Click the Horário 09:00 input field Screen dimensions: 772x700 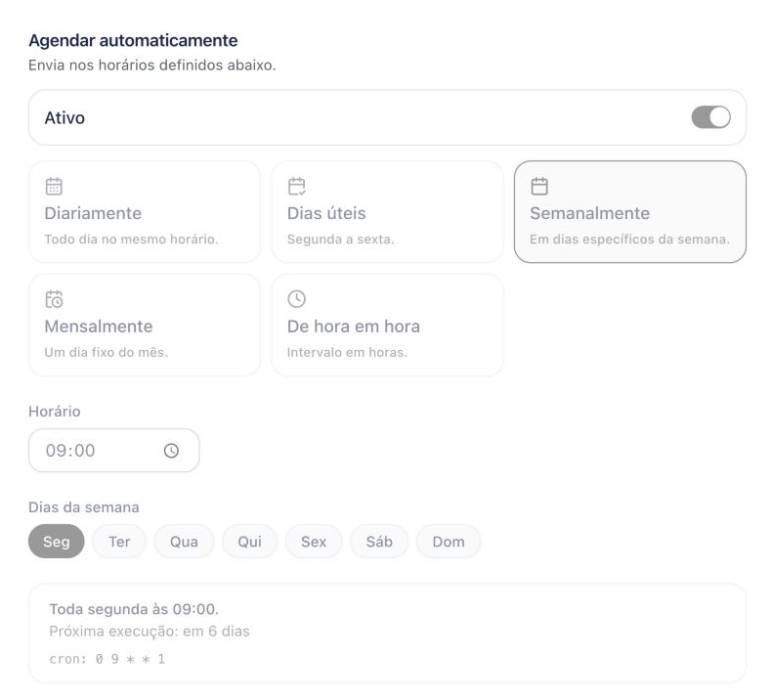tap(113, 451)
